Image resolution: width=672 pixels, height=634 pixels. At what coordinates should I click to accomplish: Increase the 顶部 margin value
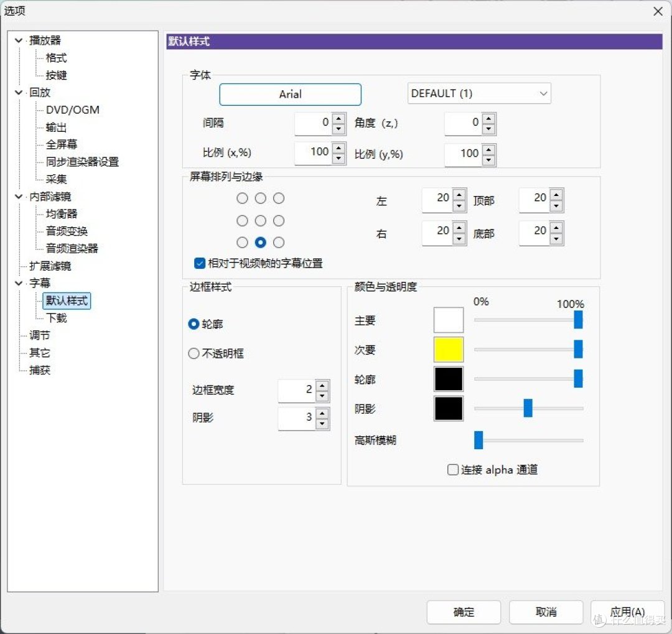pos(556,195)
